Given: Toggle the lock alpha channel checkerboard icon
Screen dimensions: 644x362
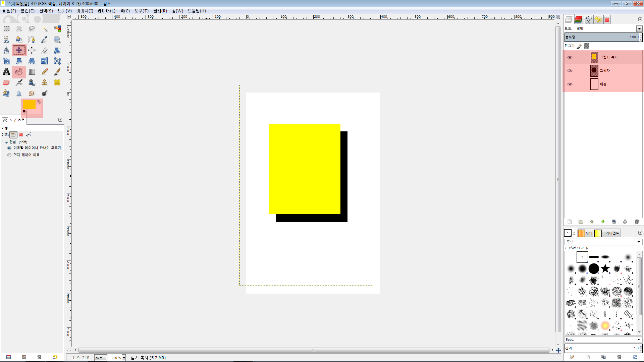Looking at the screenshot, I should point(587,46).
